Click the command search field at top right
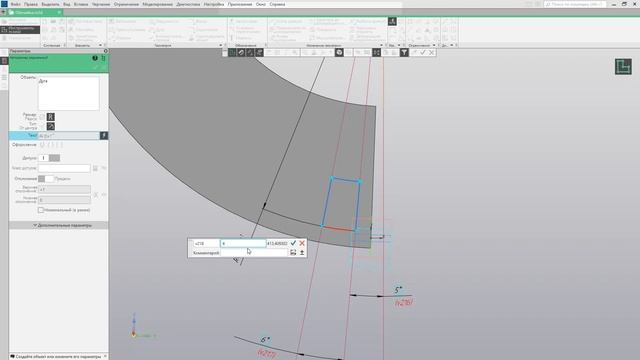 tap(575, 4)
